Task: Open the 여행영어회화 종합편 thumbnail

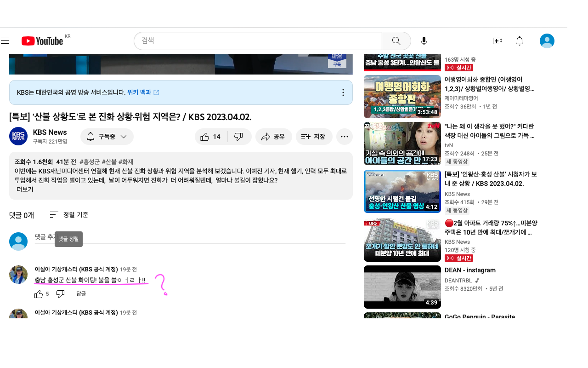Action: click(x=402, y=97)
